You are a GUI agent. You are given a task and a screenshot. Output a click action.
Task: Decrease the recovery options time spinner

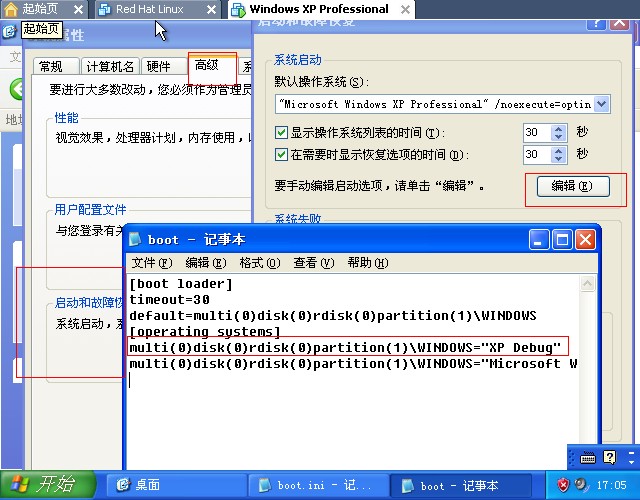558,159
